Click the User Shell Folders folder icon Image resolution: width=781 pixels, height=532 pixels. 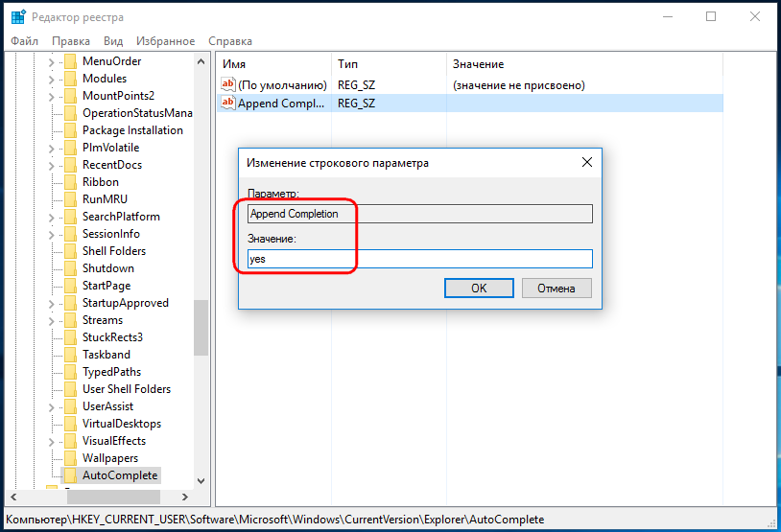(x=70, y=389)
